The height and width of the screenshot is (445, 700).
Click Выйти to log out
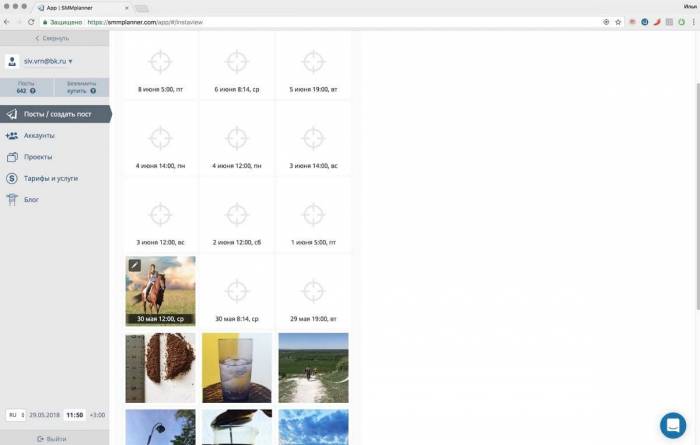(54, 438)
